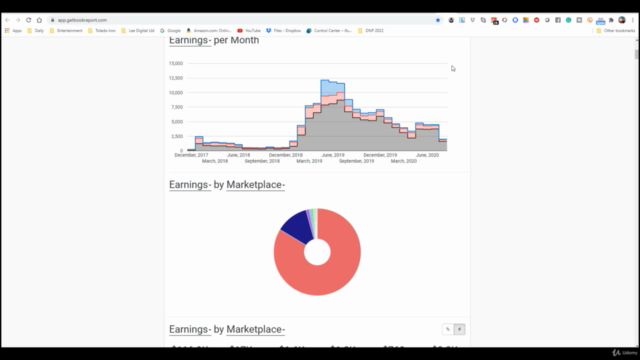Open the Chrome extensions puzzle icon
Screen dimensions: 640x360
coord(611,20)
